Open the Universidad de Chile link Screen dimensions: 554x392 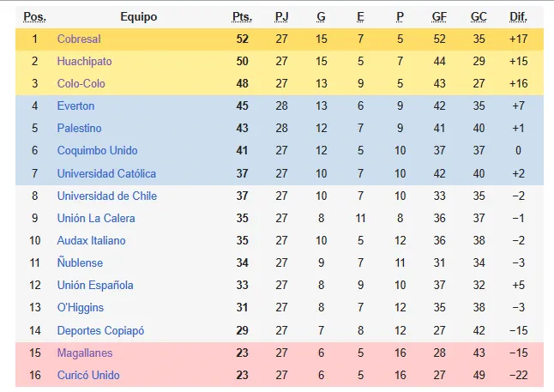[x=107, y=196]
